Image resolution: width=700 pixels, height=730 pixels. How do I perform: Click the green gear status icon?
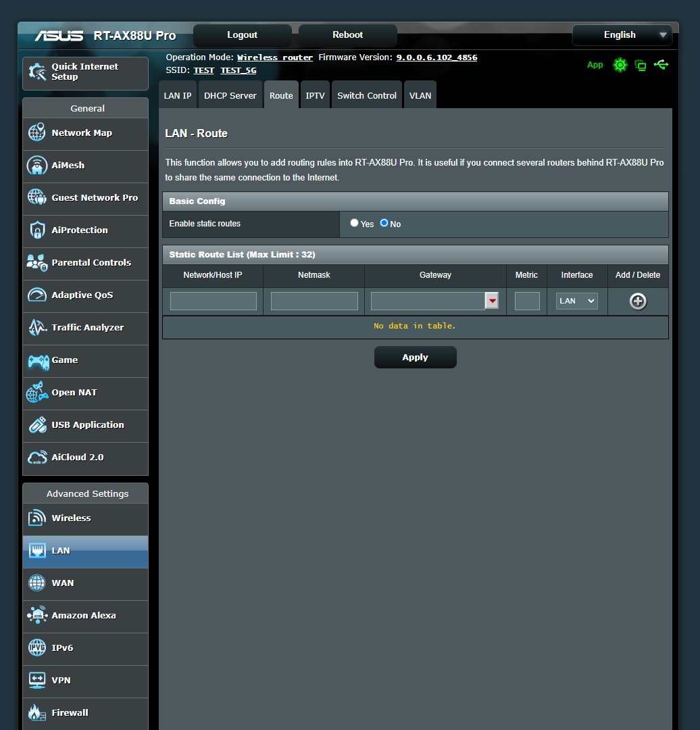point(620,65)
